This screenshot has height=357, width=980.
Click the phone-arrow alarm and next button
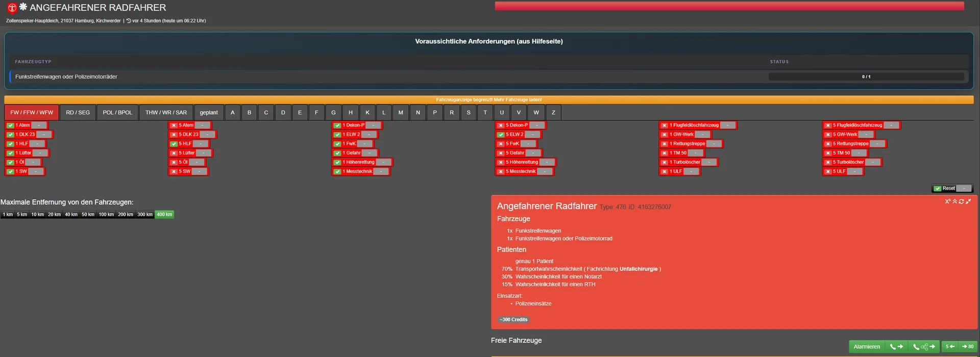pyautogui.click(x=896, y=347)
